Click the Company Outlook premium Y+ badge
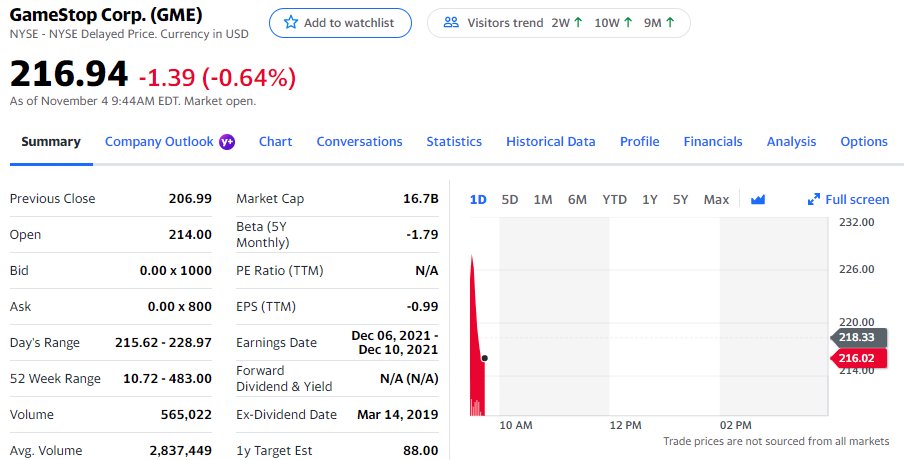The image size is (904, 460). (227, 142)
